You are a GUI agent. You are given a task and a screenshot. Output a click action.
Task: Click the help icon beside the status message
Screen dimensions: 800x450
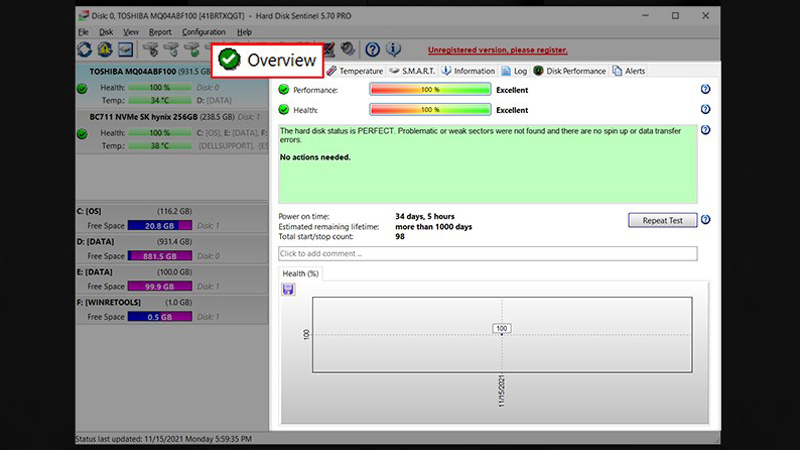705,130
